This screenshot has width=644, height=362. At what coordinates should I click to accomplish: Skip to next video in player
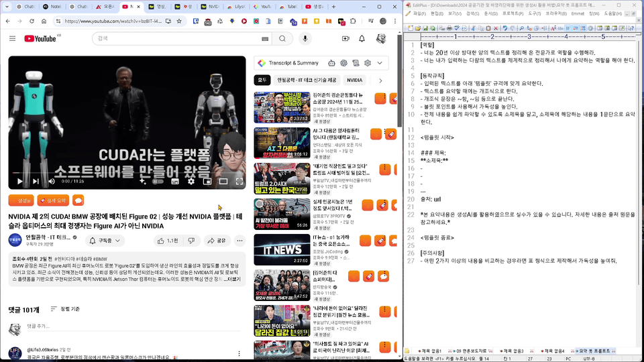coord(36,181)
